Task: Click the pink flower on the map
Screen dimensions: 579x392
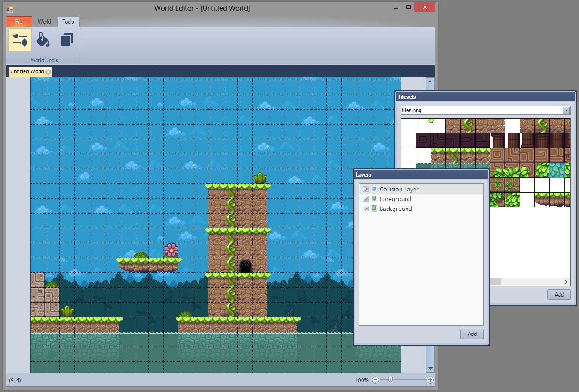Action: pos(172,250)
